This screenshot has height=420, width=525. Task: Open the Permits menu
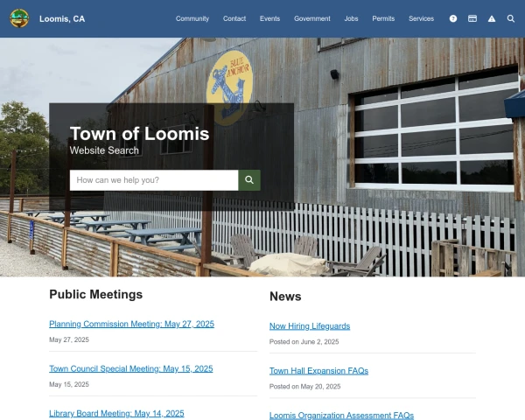point(383,18)
